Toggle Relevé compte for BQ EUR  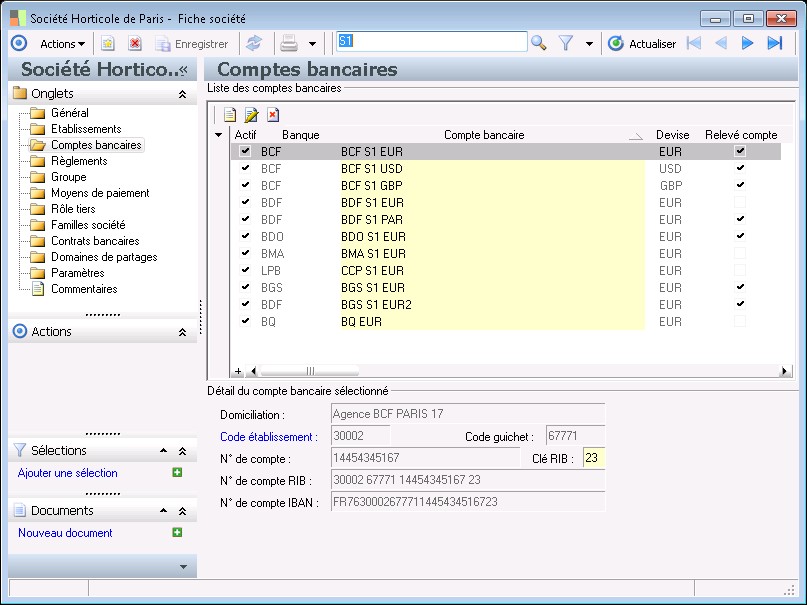[740, 322]
